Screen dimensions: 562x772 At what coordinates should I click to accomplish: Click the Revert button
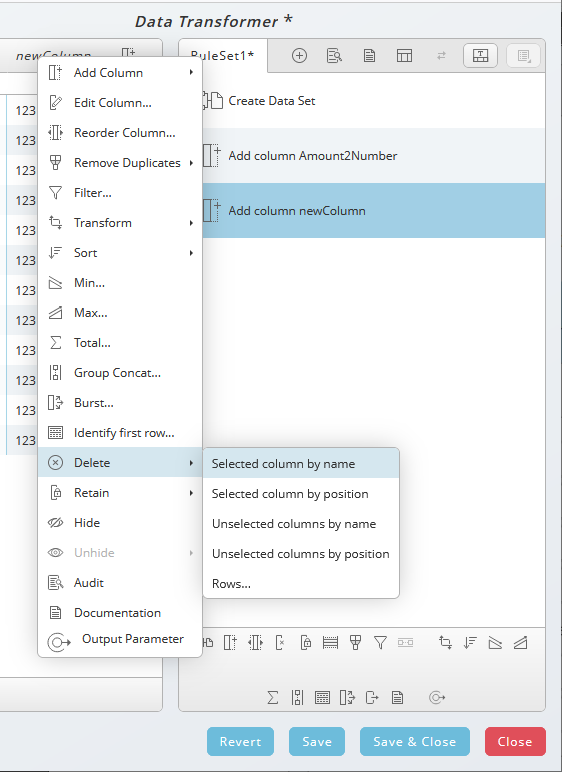click(240, 741)
